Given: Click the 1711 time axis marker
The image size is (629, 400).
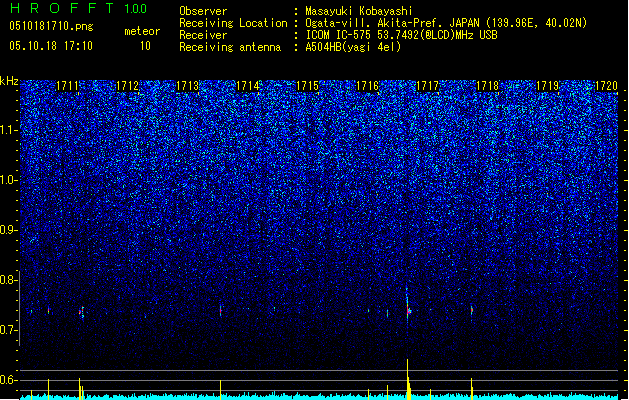Looking at the screenshot, I should pos(67,86).
